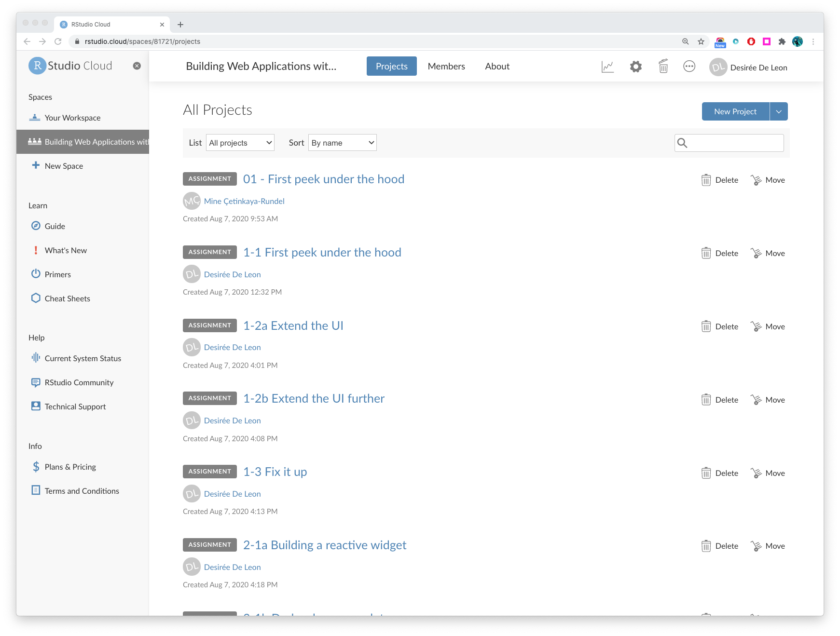Switch to the Members tab
This screenshot has height=636, width=840.
[x=446, y=67]
